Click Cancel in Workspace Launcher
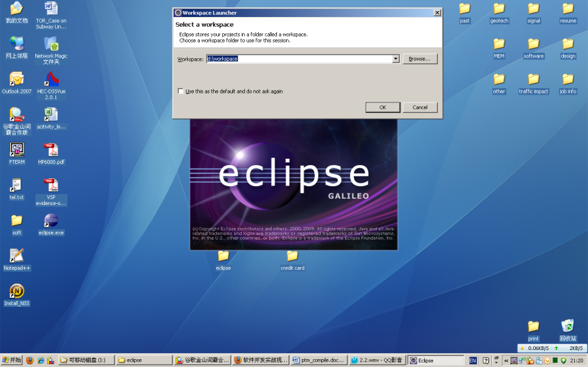Viewport: 588px width, 367px height. pos(420,107)
